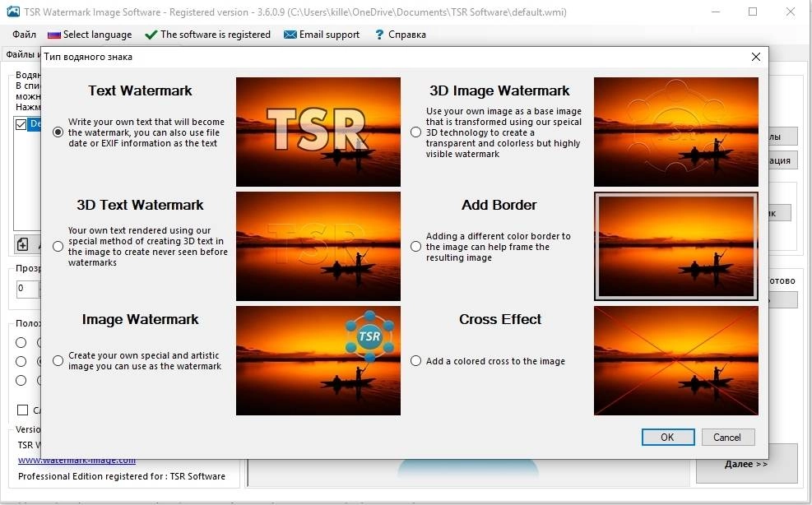The height and width of the screenshot is (505, 812).
Task: Close the Тип водяного знака dialog
Action: [756, 57]
